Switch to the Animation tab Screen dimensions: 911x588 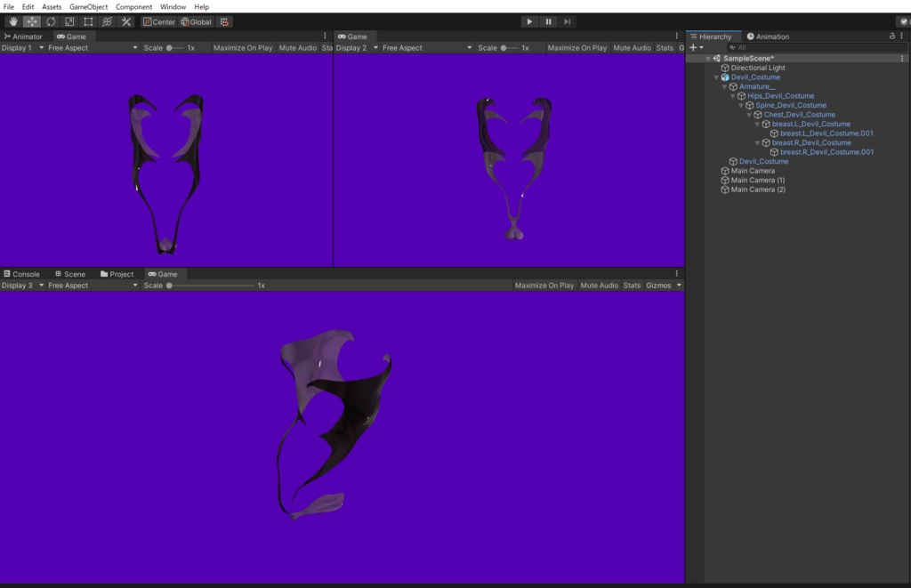[x=768, y=36]
